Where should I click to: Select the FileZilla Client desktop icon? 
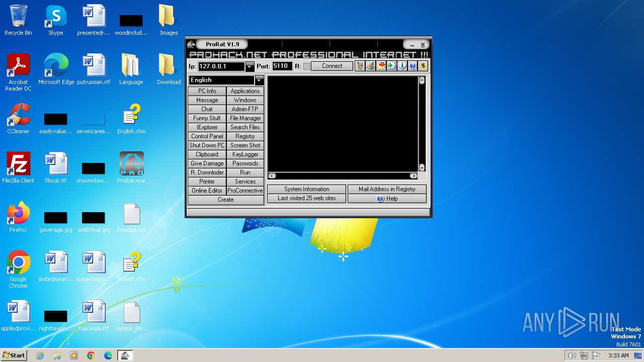pyautogui.click(x=18, y=168)
